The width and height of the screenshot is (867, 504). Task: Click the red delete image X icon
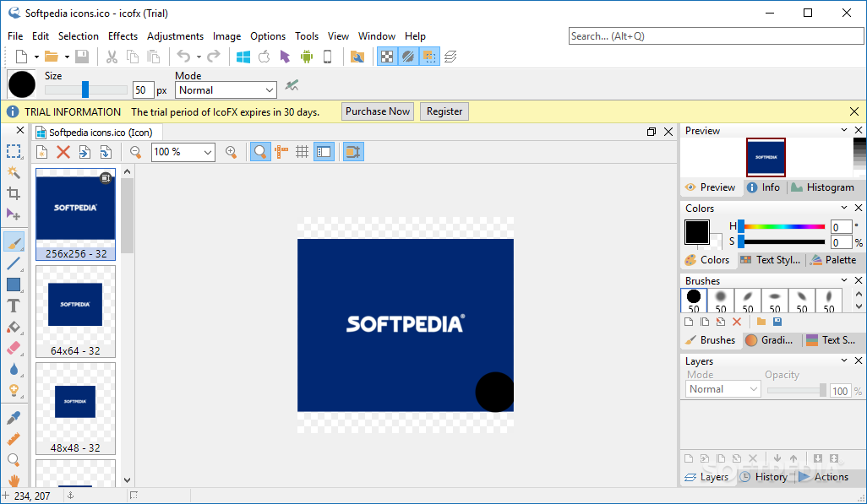(63, 152)
